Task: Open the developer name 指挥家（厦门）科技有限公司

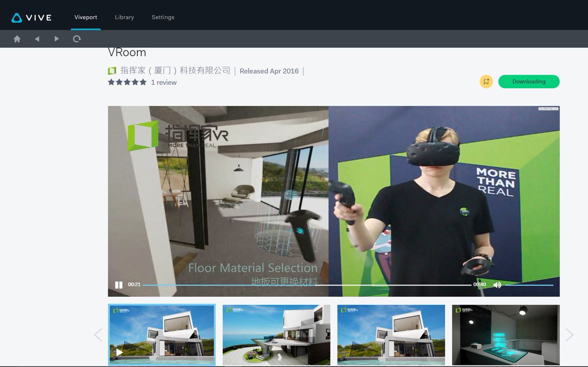Action: 175,71
